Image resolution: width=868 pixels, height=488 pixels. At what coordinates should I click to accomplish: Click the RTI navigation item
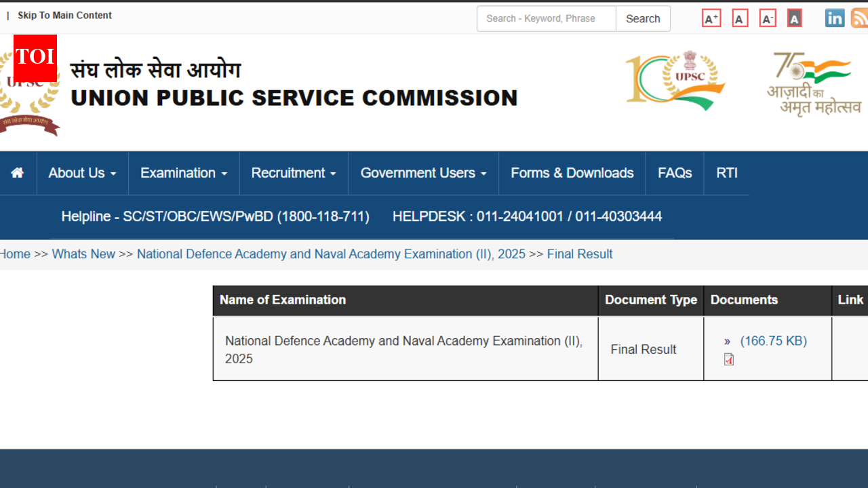click(x=726, y=173)
